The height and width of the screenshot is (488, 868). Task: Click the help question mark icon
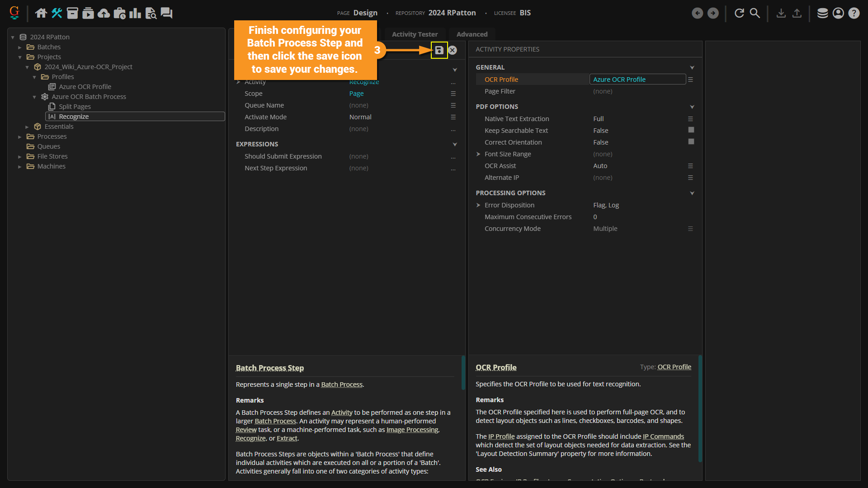point(854,13)
